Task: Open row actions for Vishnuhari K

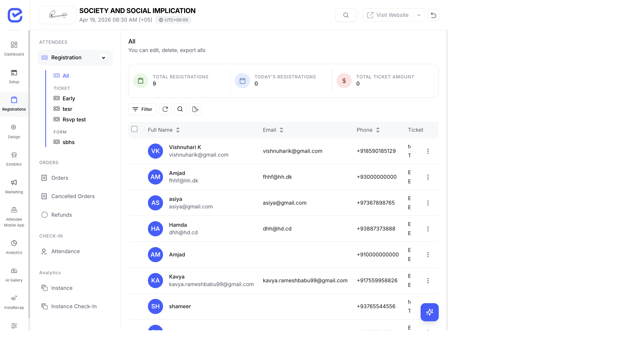Action: pos(428,151)
